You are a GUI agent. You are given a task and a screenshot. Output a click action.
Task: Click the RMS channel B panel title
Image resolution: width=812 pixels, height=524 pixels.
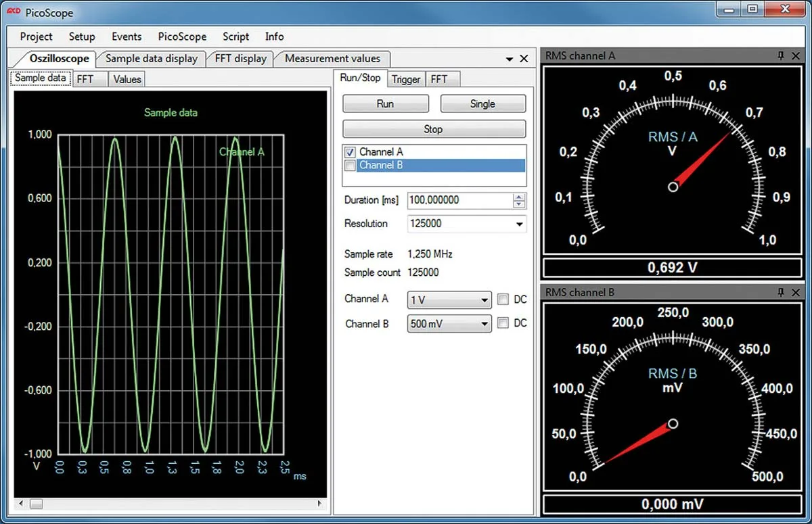tap(580, 292)
